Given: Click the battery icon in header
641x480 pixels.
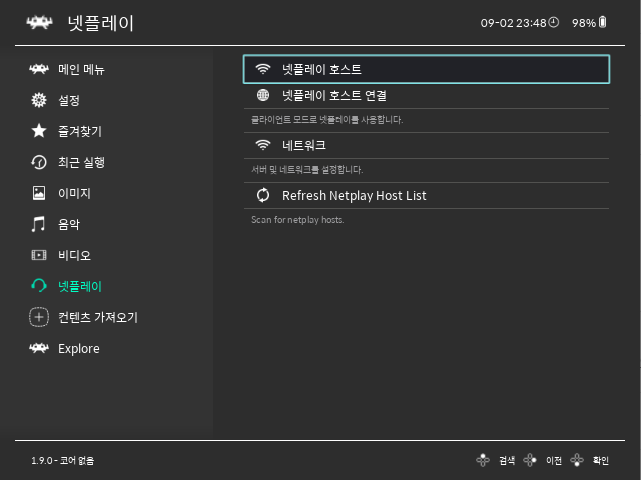Looking at the screenshot, I should tap(603, 22).
